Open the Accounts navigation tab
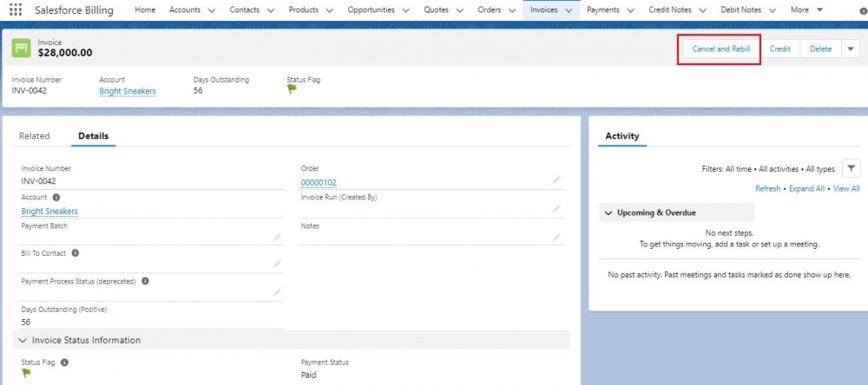The height and width of the screenshot is (385, 868). coord(185,10)
